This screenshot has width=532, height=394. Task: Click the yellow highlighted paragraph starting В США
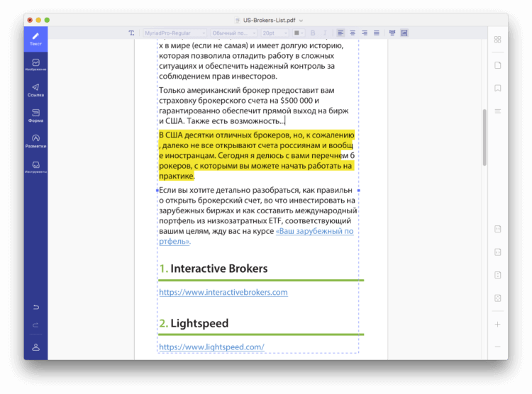pos(257,155)
